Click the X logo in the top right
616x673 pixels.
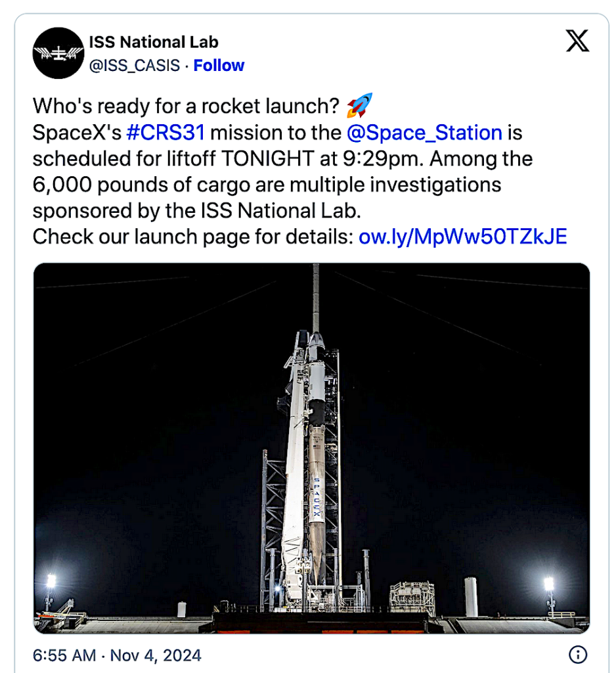coord(577,42)
